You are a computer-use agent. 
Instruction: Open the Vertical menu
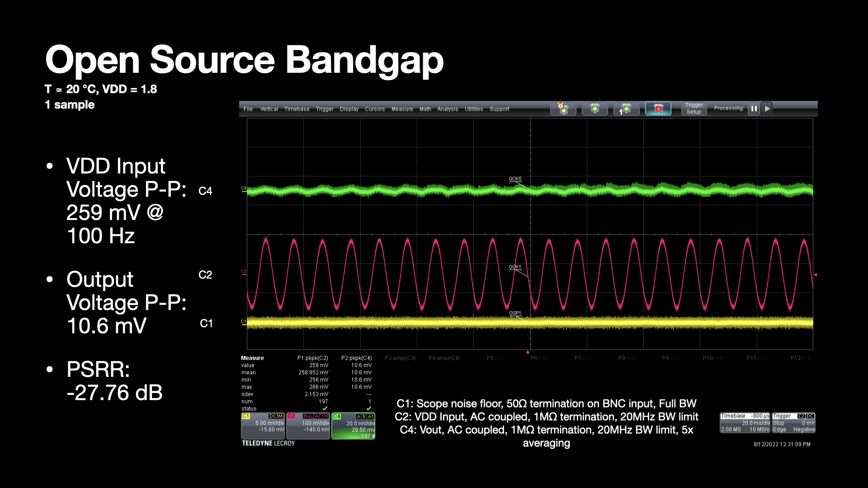[x=269, y=109]
